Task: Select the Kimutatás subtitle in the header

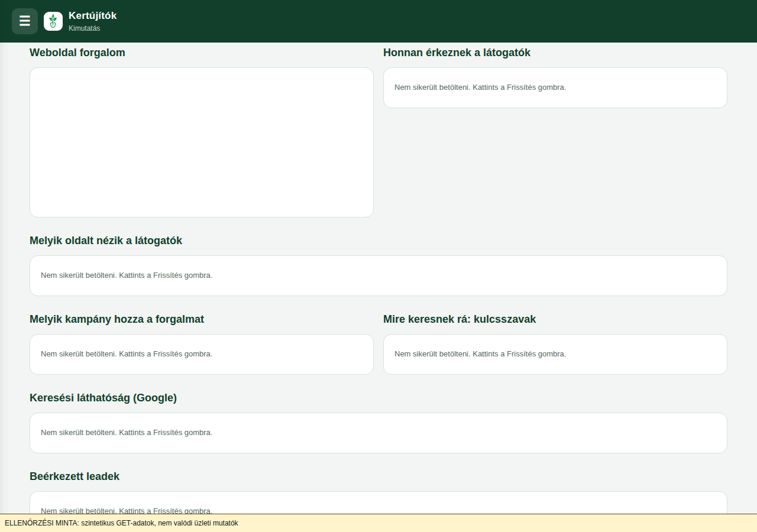Action: [x=84, y=28]
